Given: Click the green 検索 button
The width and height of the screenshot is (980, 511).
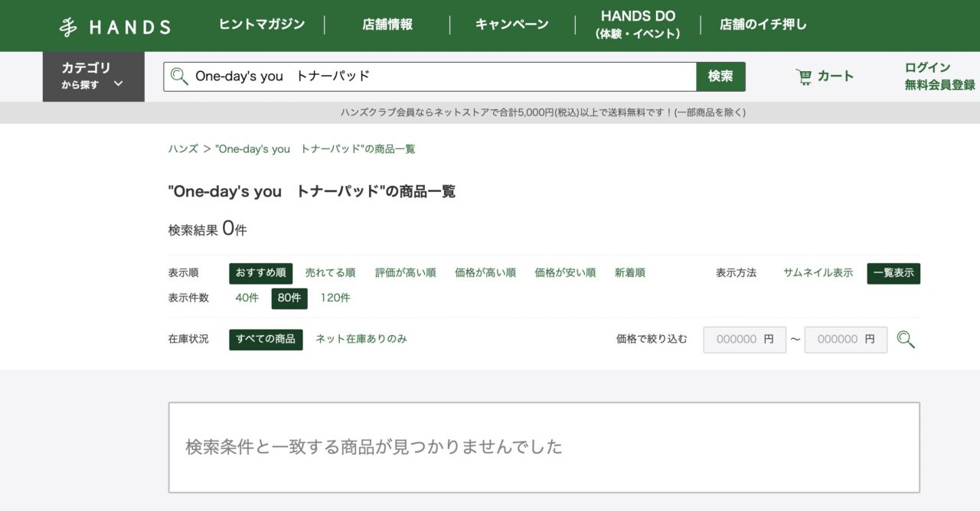Looking at the screenshot, I should click(720, 76).
